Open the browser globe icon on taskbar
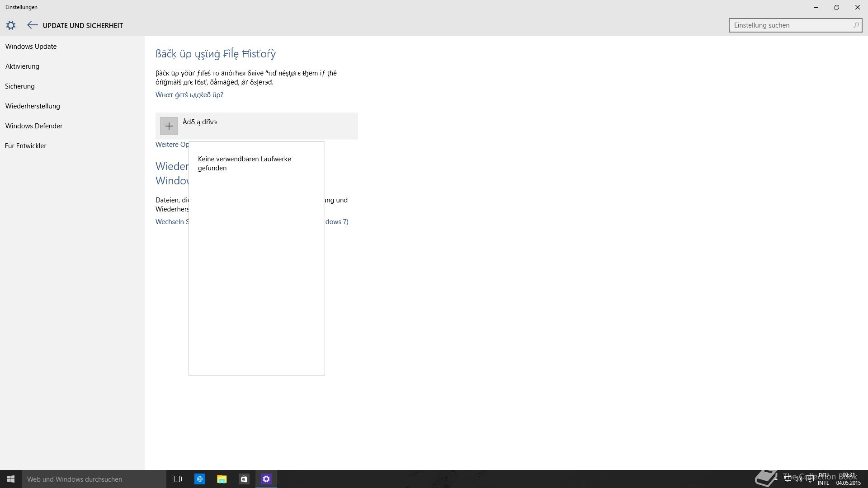 [x=199, y=479]
